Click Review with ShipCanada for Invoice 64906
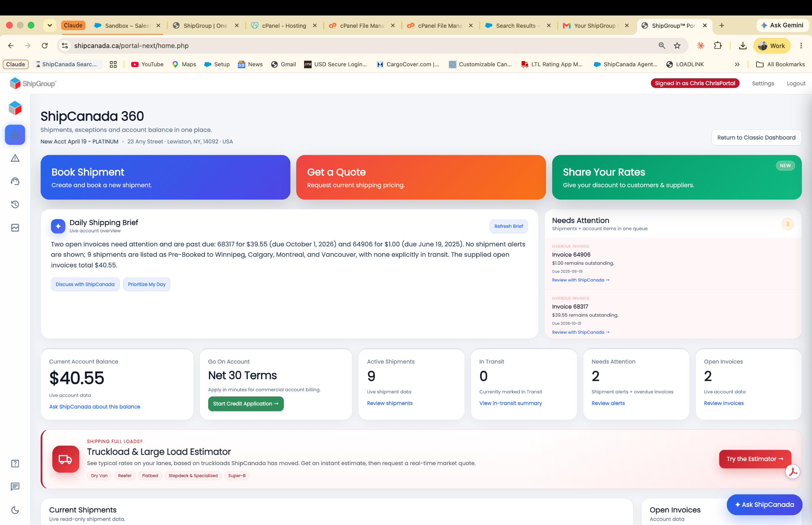This screenshot has height=525, width=812. 580,280
